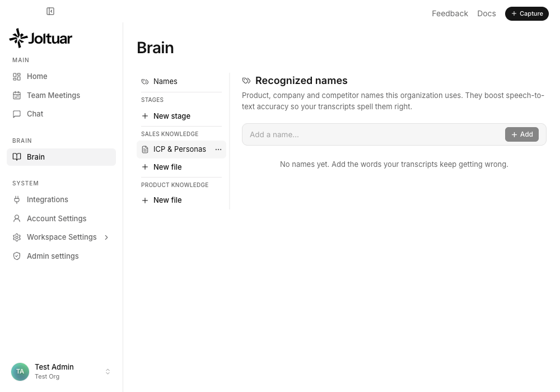Click the Chat bubble icon
560x392 pixels.
pyautogui.click(x=17, y=114)
